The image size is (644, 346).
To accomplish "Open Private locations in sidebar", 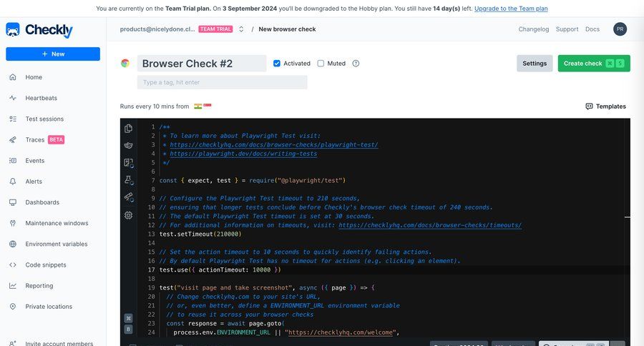I will pyautogui.click(x=49, y=307).
